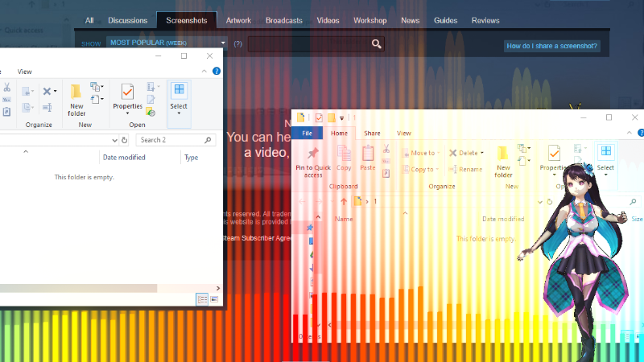Sort by Date modified column in window 2
This screenshot has height=362, width=644.
[124, 157]
